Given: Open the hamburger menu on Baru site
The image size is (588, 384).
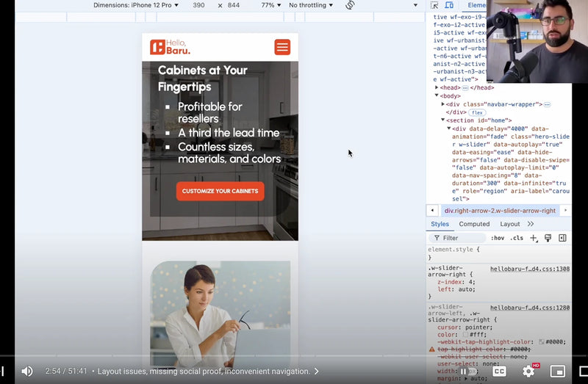Looking at the screenshot, I should [x=282, y=47].
